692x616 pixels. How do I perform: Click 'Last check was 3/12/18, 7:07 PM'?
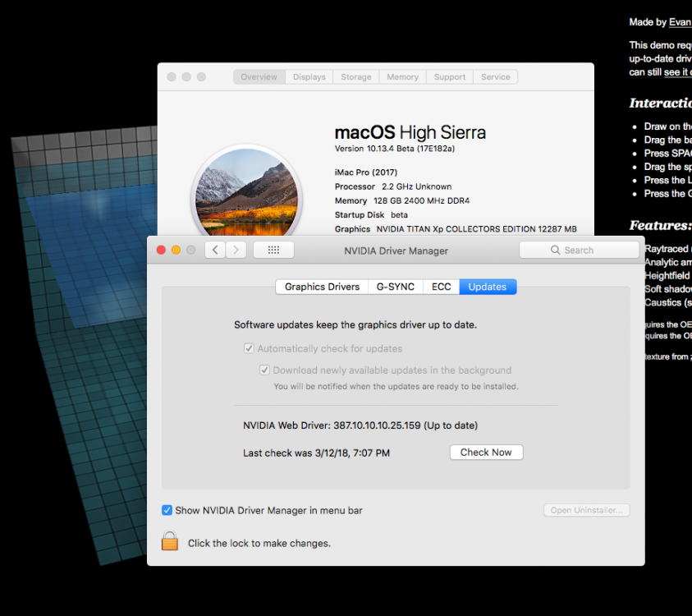coord(316,453)
